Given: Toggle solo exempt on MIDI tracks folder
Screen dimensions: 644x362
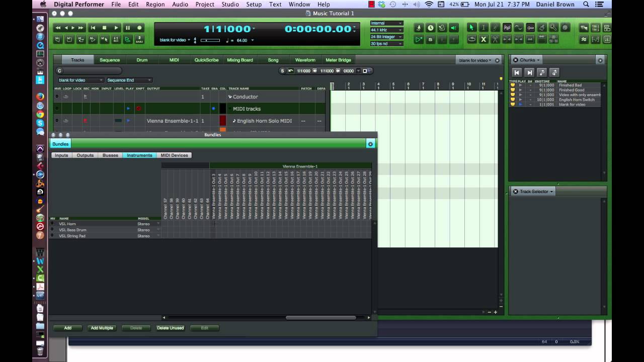Looking at the screenshot, I should tap(138, 109).
